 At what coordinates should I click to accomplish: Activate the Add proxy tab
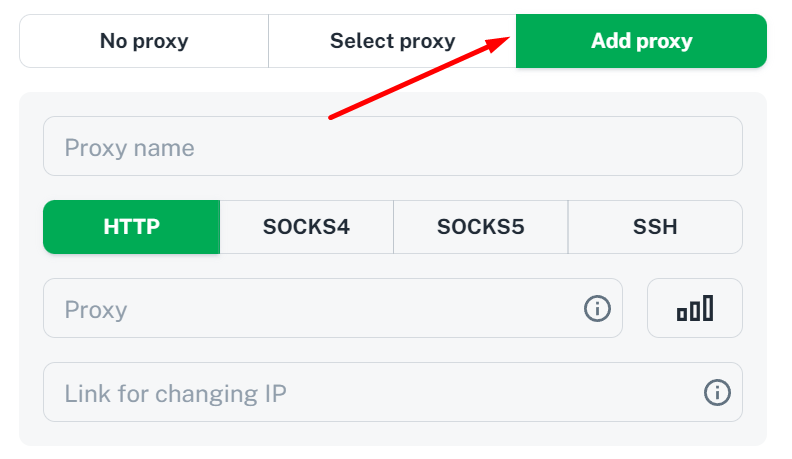tap(641, 41)
